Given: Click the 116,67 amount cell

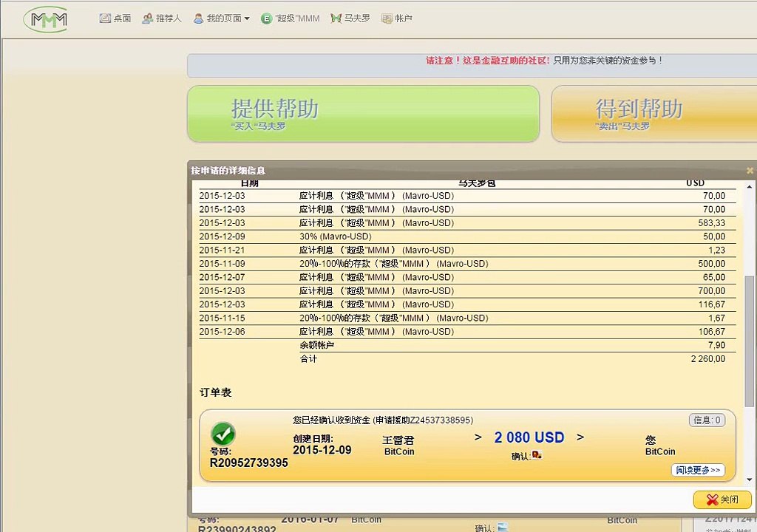Looking at the screenshot, I should [x=712, y=304].
